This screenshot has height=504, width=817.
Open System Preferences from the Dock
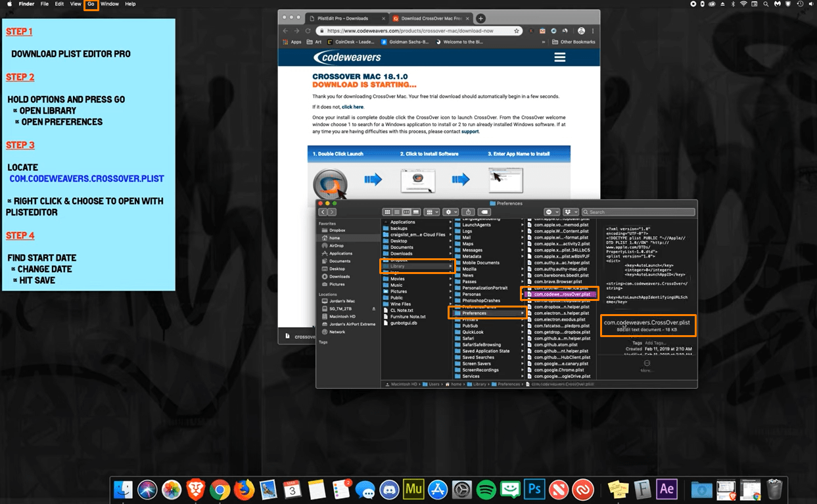462,489
